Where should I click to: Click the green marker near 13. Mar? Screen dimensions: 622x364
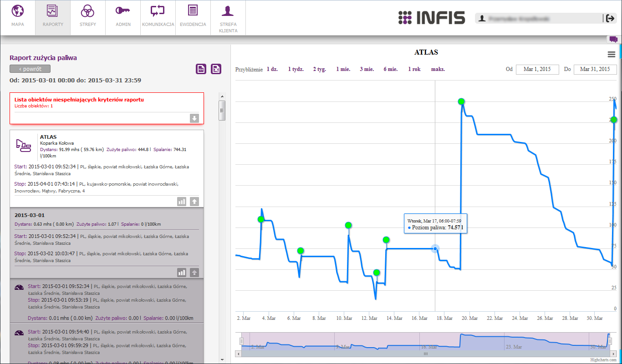386,240
